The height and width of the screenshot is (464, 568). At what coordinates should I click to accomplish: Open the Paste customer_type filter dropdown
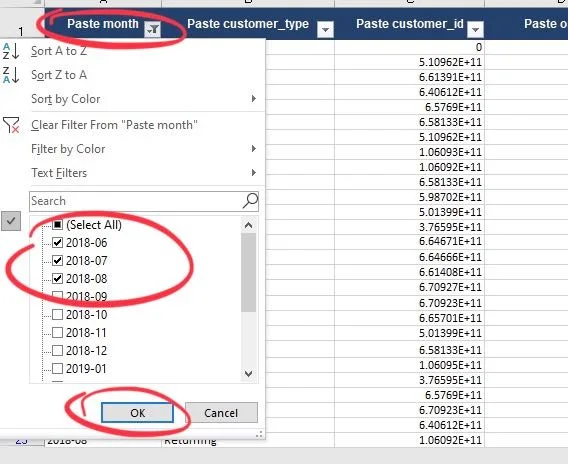click(x=325, y=29)
